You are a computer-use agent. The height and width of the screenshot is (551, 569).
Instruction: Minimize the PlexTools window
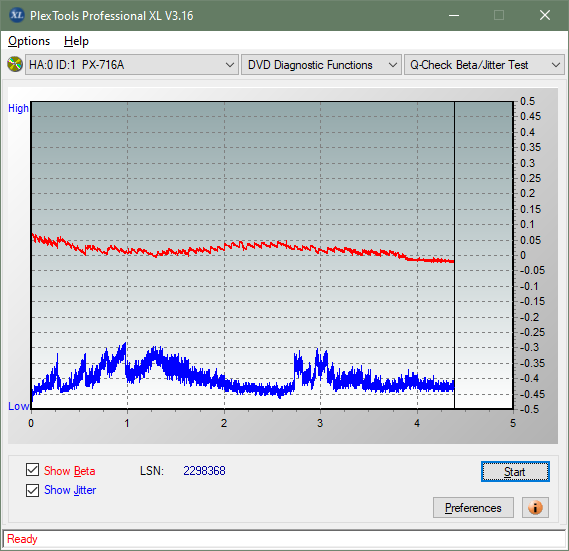click(x=454, y=15)
